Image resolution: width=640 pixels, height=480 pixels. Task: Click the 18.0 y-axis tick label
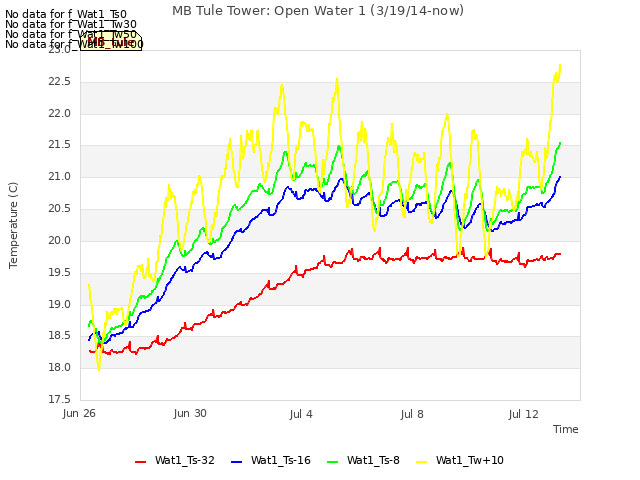59,368
